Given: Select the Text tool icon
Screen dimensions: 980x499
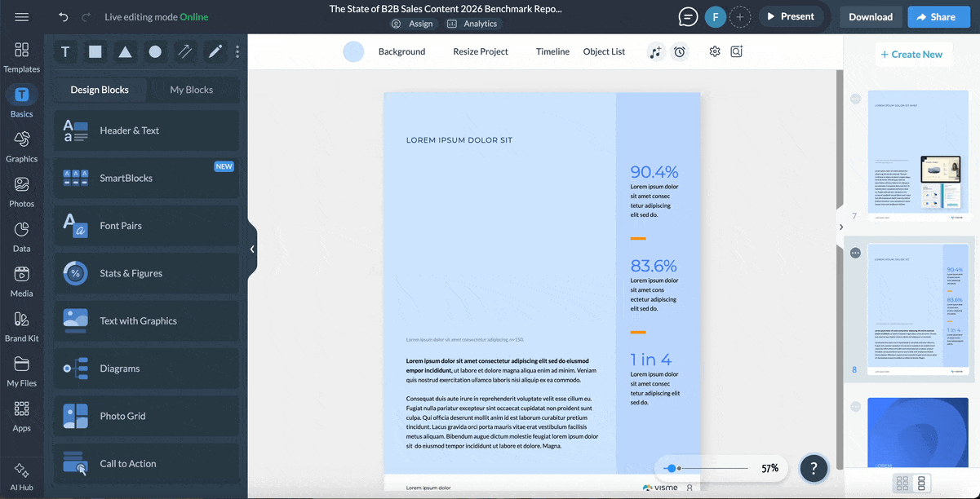Looking at the screenshot, I should click(x=65, y=51).
